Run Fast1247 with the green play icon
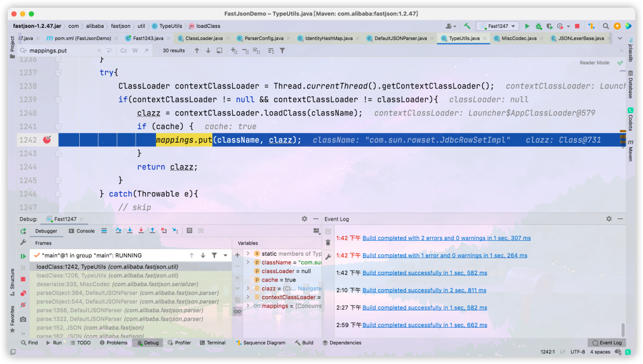 [x=527, y=26]
